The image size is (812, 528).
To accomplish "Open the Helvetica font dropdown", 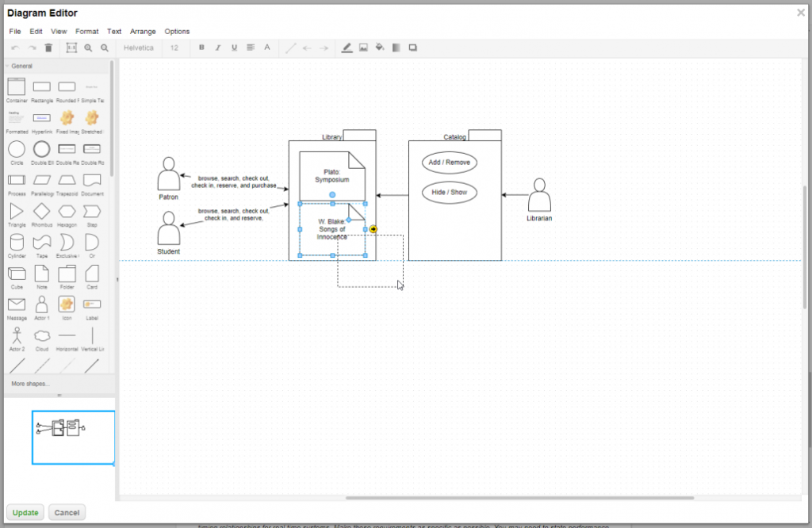I will click(x=139, y=48).
